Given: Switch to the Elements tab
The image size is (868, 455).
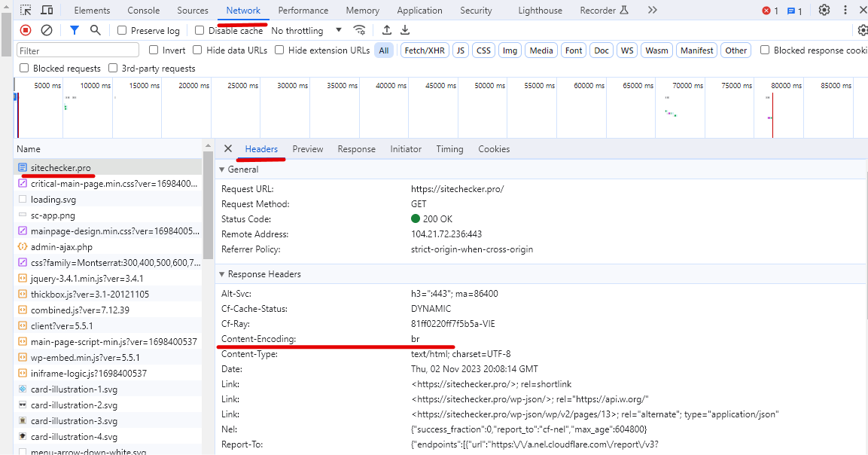Looking at the screenshot, I should coord(92,10).
